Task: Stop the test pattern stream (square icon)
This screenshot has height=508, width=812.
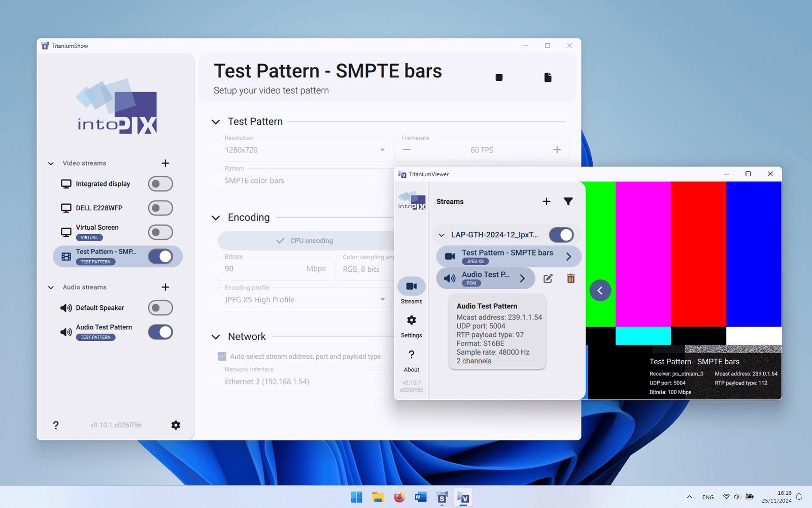Action: coord(499,77)
